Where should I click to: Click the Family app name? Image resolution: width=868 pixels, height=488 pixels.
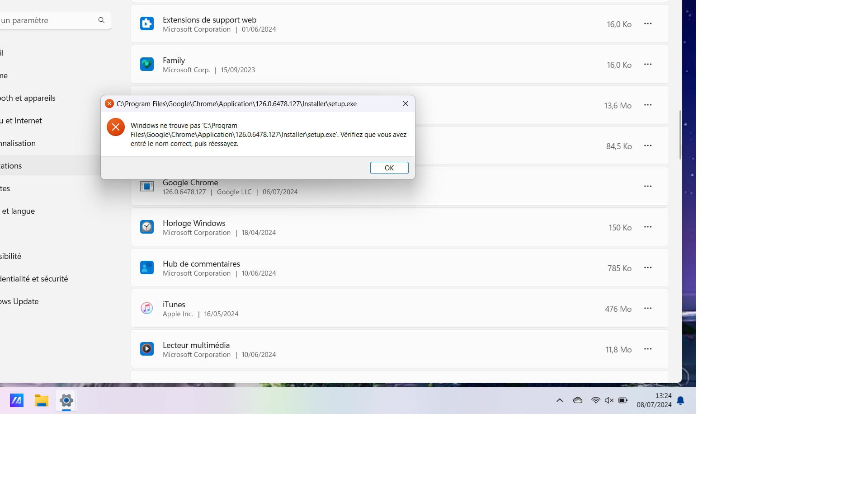point(174,61)
